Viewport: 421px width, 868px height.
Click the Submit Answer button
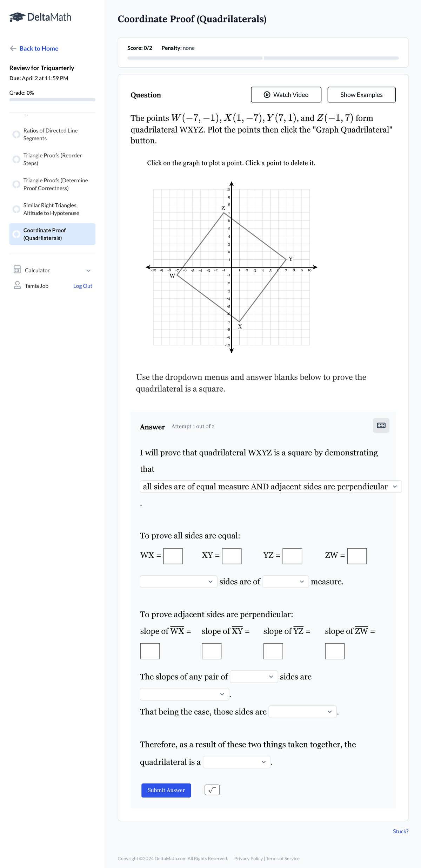coord(166,790)
